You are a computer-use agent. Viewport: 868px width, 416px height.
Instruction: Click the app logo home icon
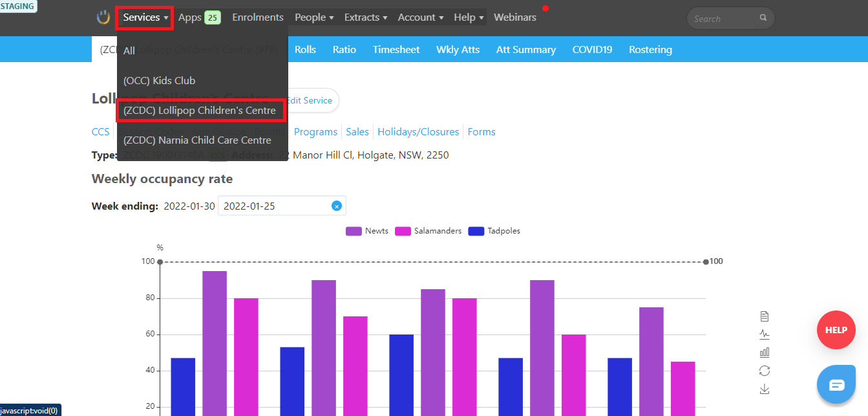[x=103, y=17]
